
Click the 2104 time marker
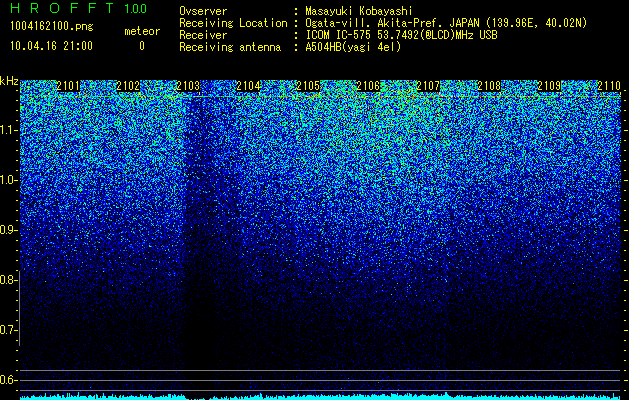pyautogui.click(x=248, y=86)
